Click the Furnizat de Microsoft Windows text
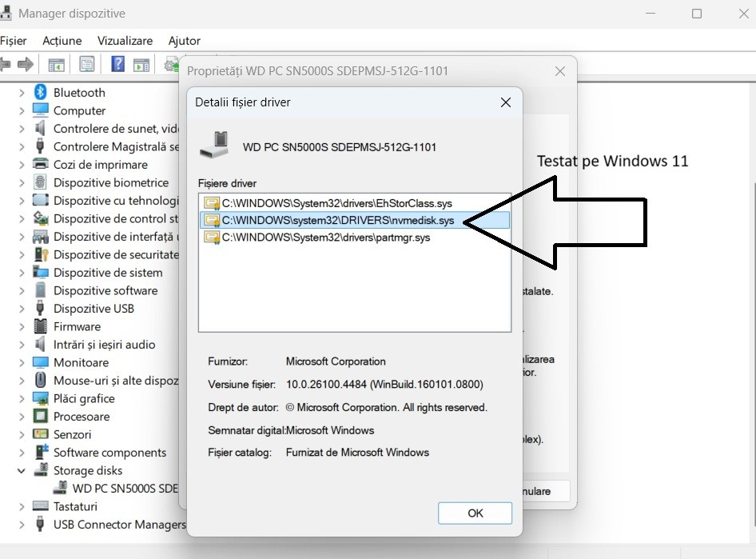 click(357, 452)
